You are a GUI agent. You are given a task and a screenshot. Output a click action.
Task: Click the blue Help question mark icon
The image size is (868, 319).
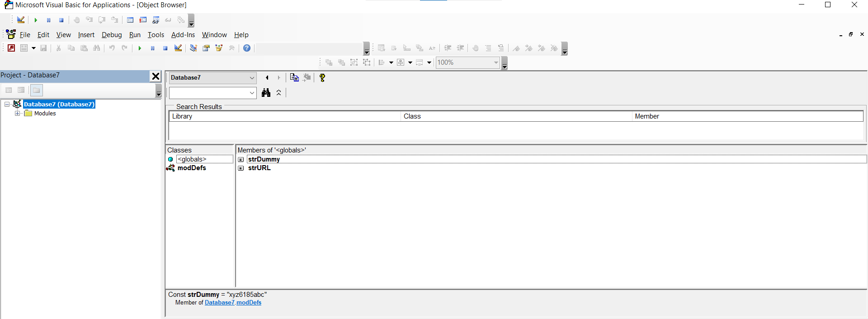(247, 48)
